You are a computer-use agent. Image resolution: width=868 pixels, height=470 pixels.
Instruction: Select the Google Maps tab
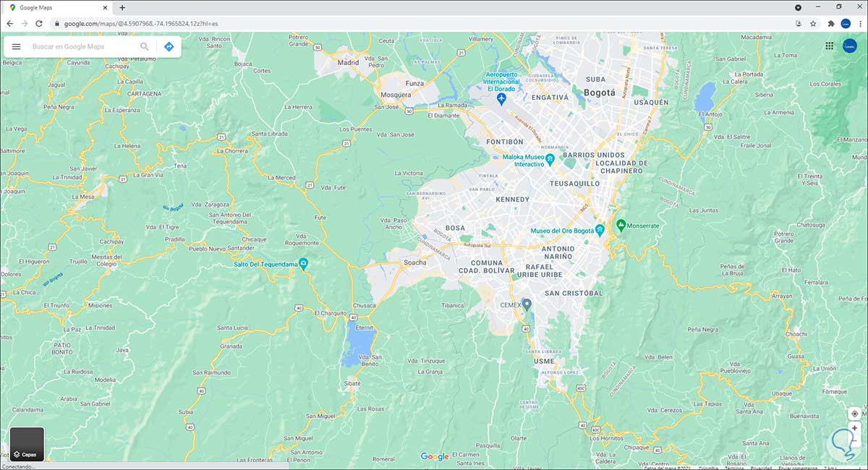click(x=58, y=7)
